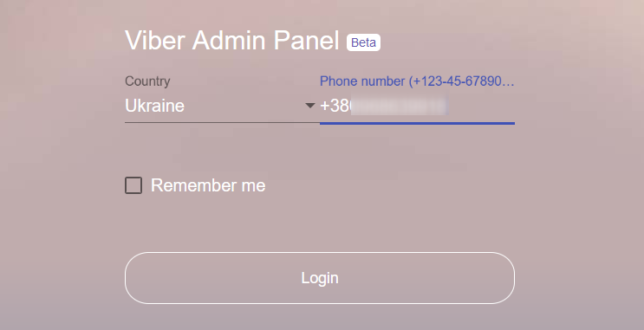
Task: Select the word Login inside the button
Action: click(320, 278)
